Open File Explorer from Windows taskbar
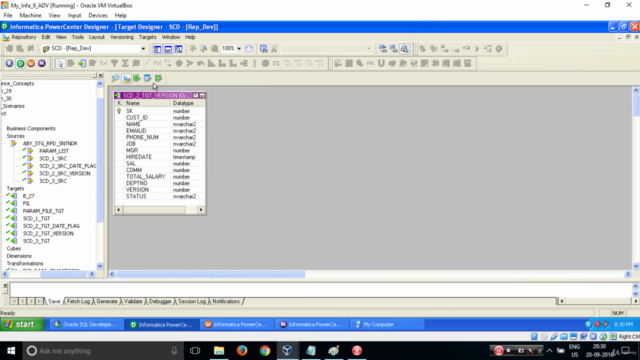 [219, 351]
